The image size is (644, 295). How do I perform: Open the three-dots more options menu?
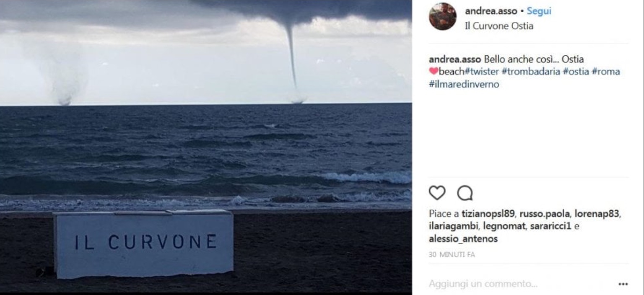coord(623,284)
